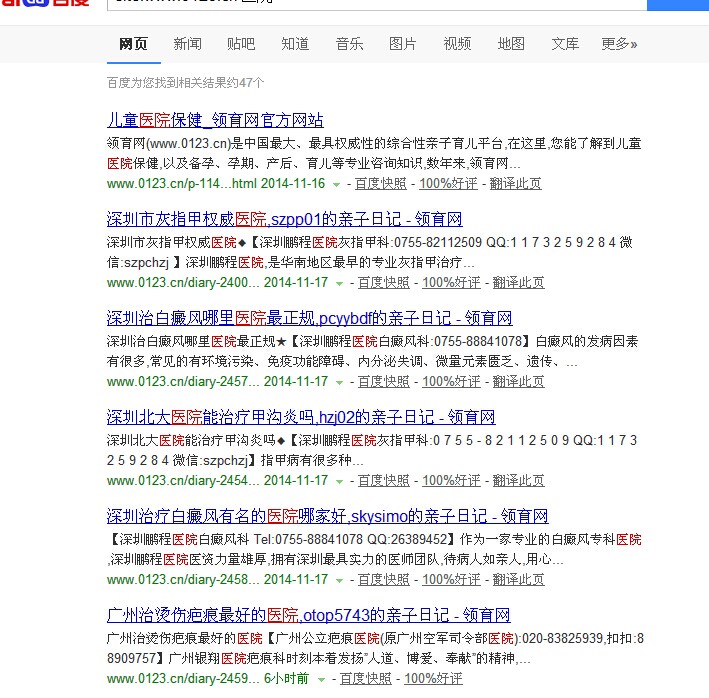Click the green URL www.0123.cn/diary-2457...

pyautogui.click(x=183, y=382)
